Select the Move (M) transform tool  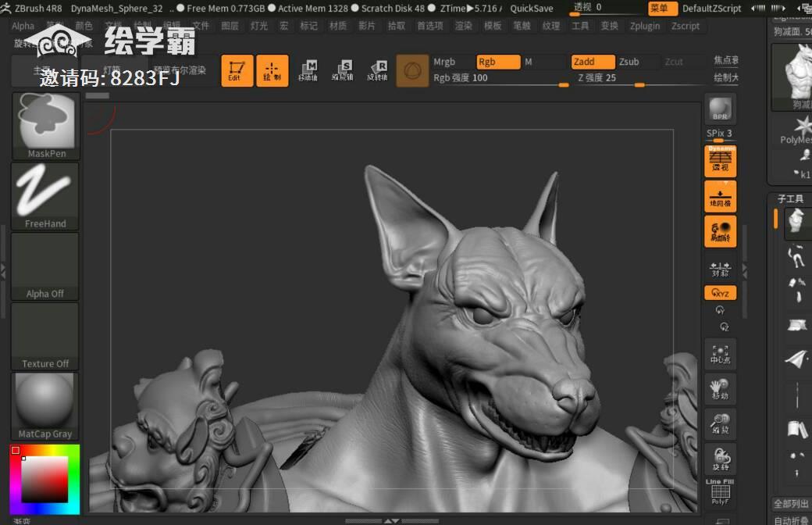[308, 70]
